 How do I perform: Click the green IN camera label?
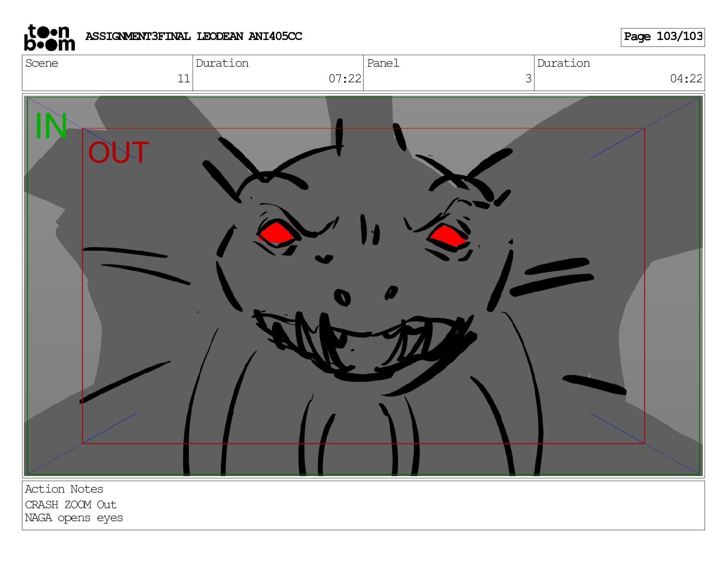pyautogui.click(x=51, y=126)
